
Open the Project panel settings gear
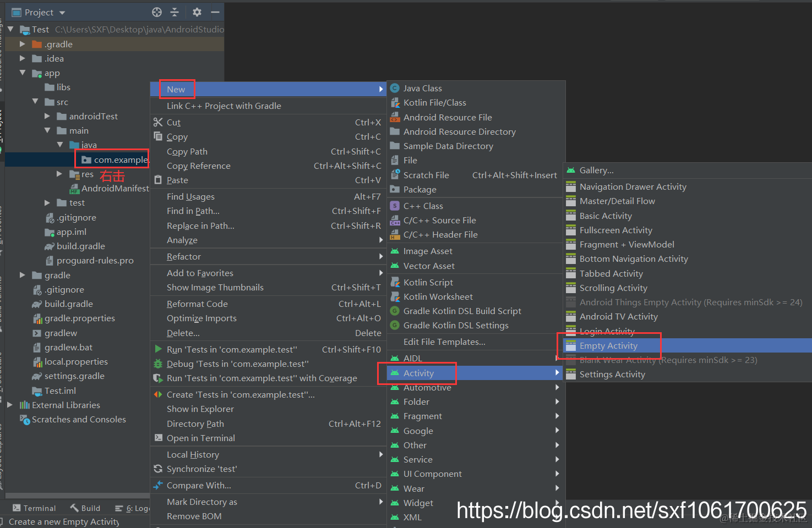pos(197,12)
